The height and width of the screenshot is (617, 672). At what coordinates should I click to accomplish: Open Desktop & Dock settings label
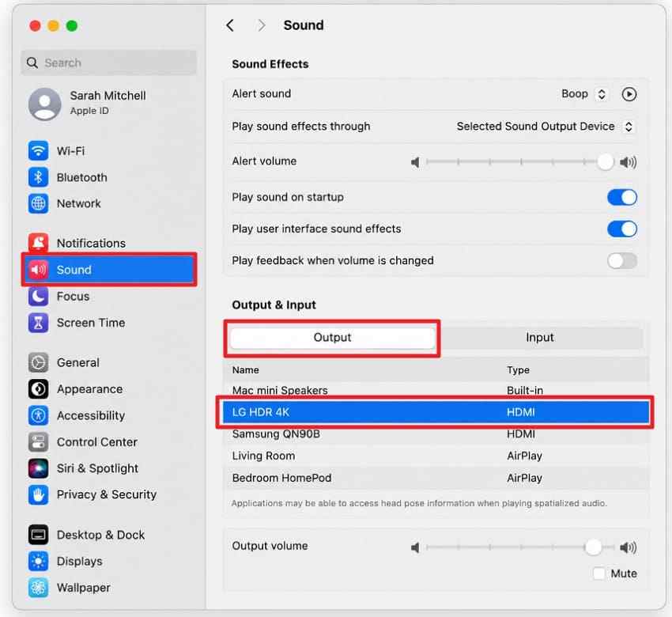(x=100, y=535)
